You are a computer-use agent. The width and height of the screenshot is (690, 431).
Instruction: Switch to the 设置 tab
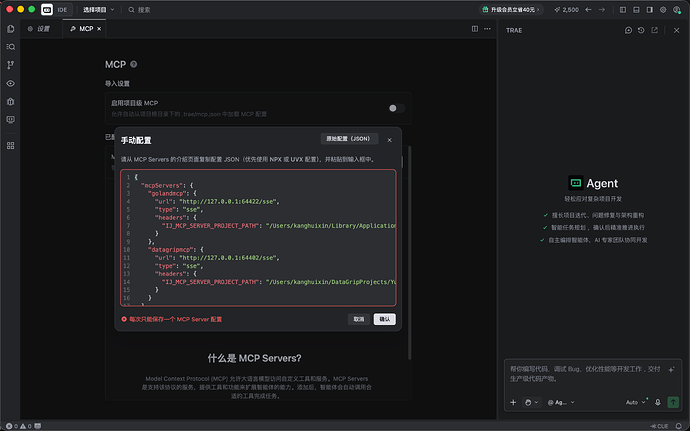pyautogui.click(x=39, y=29)
